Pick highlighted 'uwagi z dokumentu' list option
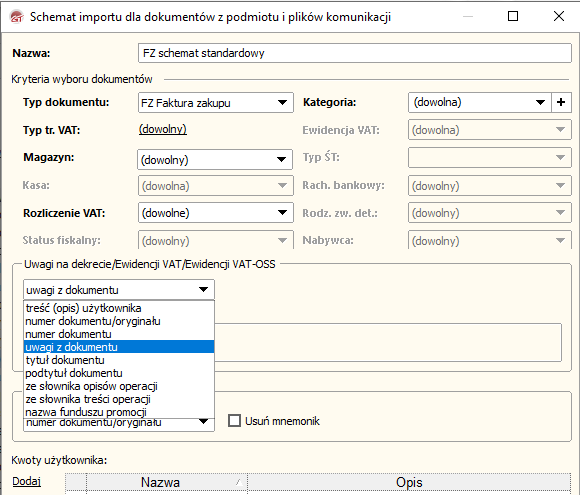This screenshot has height=495, width=580. [x=119, y=347]
